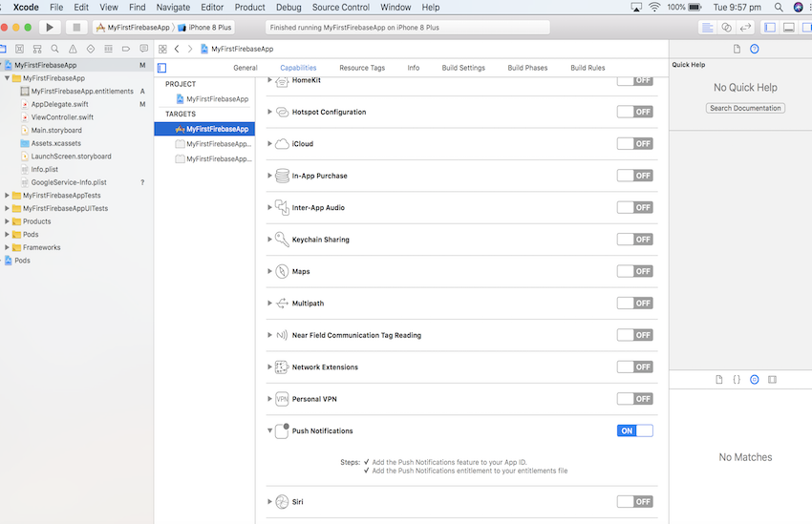
Task: Expand the Frameworks group
Action: coord(7,247)
